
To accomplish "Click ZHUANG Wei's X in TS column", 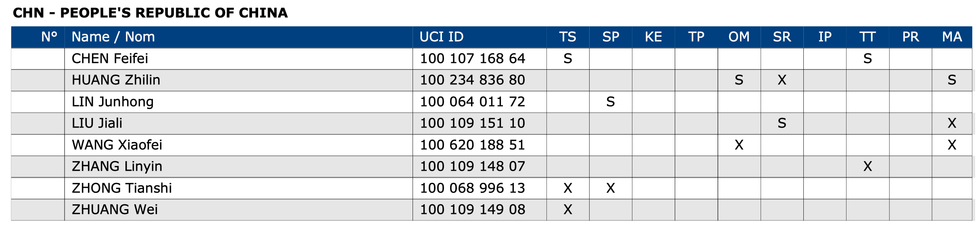I will pos(567,210).
